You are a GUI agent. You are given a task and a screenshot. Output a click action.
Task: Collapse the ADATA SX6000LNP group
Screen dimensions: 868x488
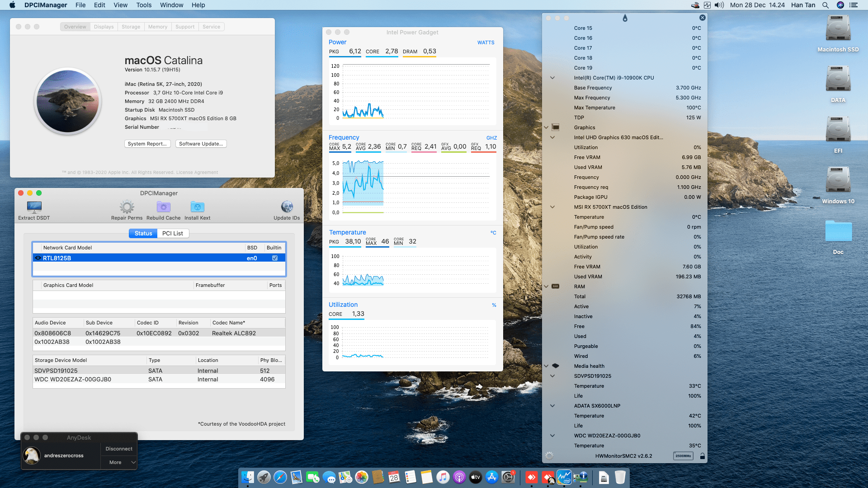[x=552, y=406]
